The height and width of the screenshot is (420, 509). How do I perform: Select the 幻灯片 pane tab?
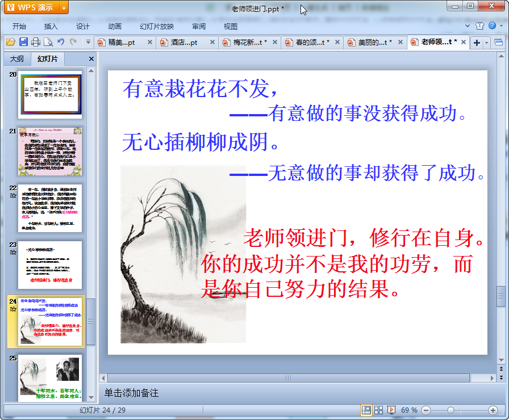point(47,58)
